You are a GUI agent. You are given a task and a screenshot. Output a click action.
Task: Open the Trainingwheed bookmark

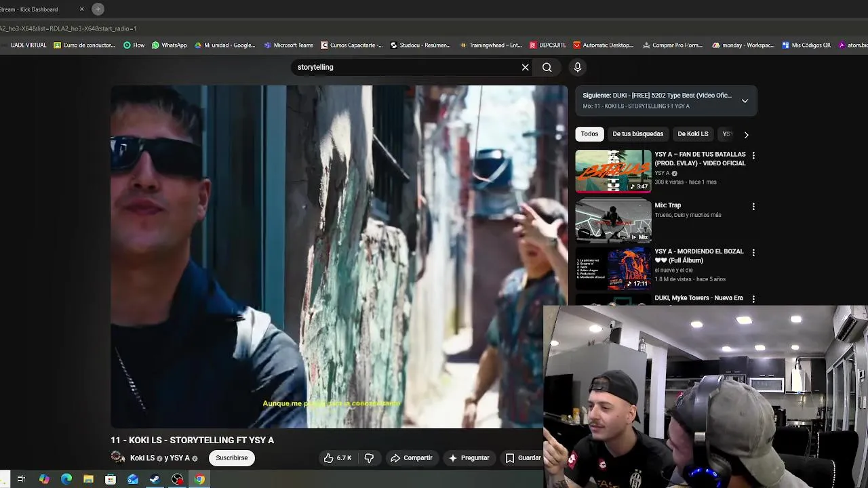point(491,45)
